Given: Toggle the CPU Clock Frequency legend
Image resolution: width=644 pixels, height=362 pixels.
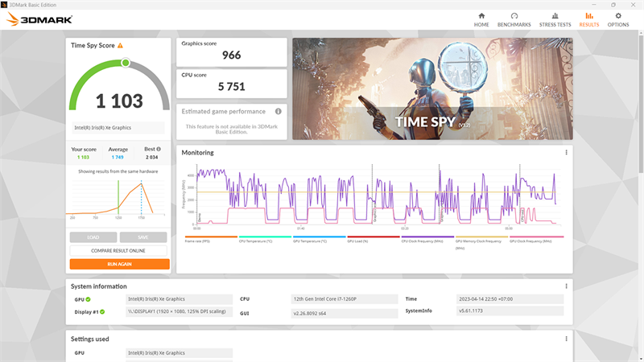Looking at the screenshot, I should point(427,239).
